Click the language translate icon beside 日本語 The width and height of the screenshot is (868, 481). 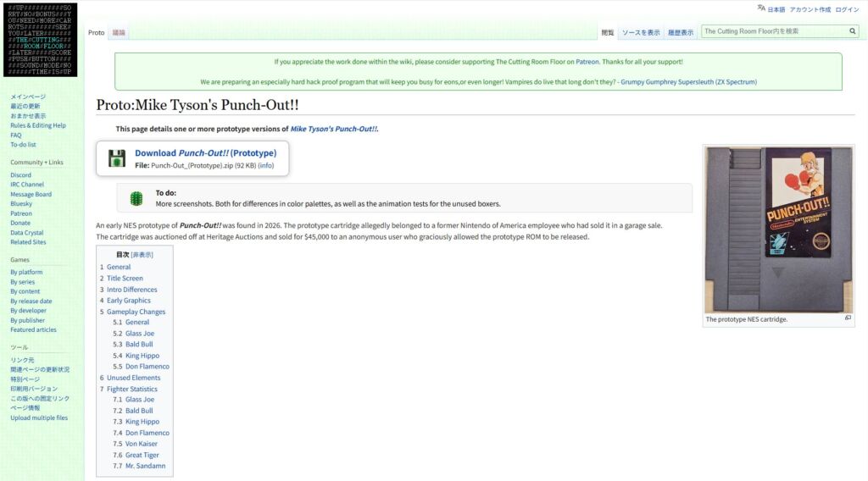[760, 8]
